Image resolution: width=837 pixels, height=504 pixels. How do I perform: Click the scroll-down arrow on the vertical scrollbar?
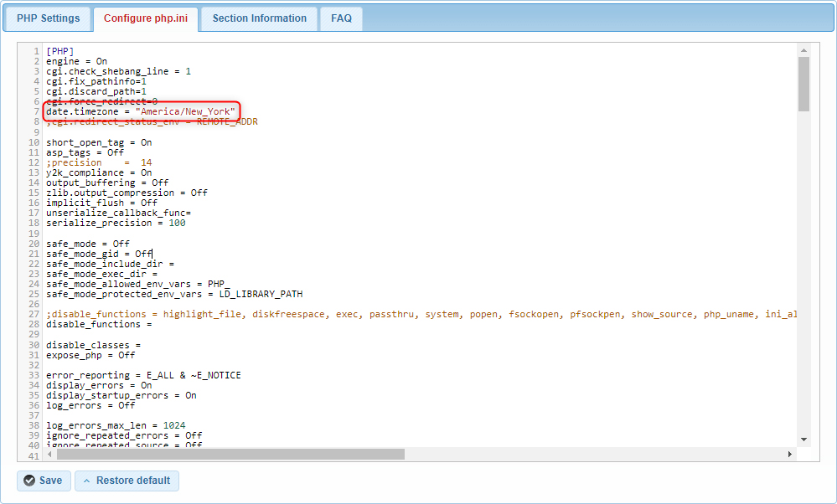802,438
